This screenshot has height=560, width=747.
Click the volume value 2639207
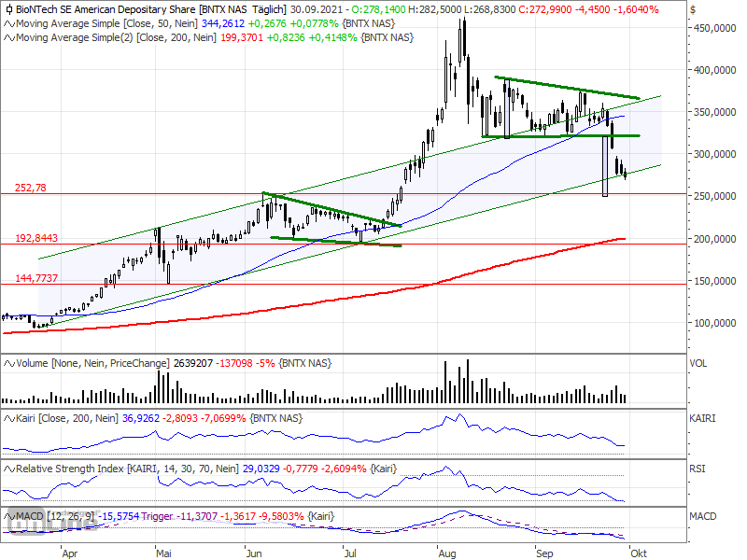193,364
